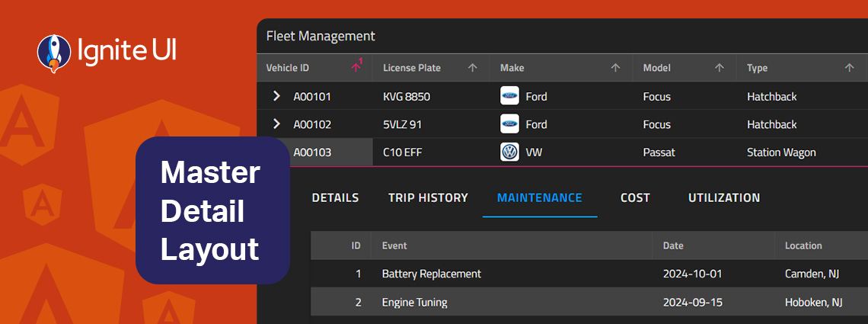Image resolution: width=868 pixels, height=324 pixels.
Task: Switch to the Utilization tab
Action: [x=724, y=197]
